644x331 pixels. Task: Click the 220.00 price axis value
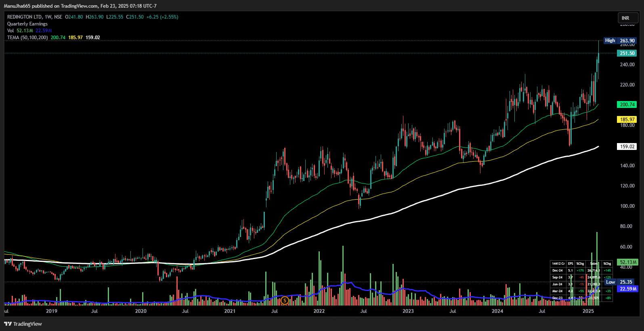627,85
